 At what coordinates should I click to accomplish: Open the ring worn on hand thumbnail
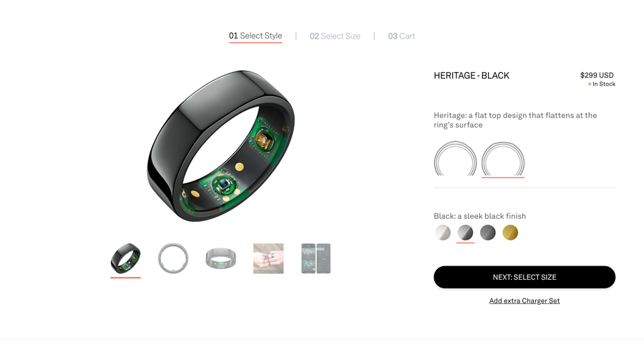coord(268,258)
